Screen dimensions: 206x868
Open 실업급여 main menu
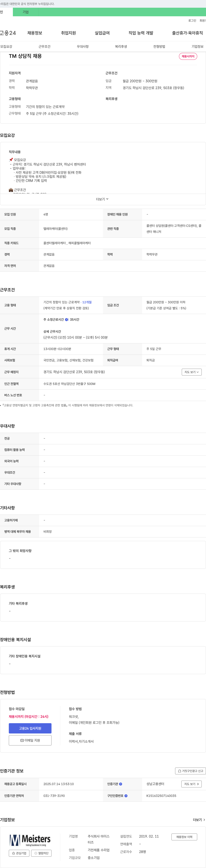coord(102,33)
